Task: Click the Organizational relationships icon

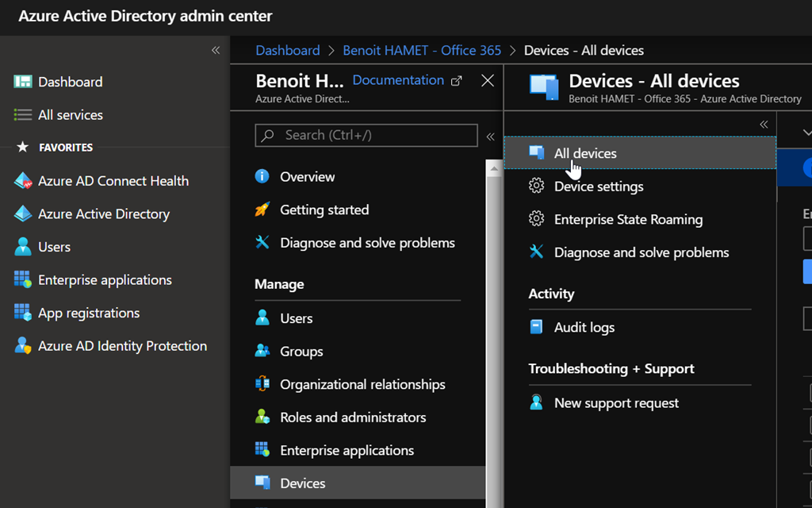Action: (262, 384)
